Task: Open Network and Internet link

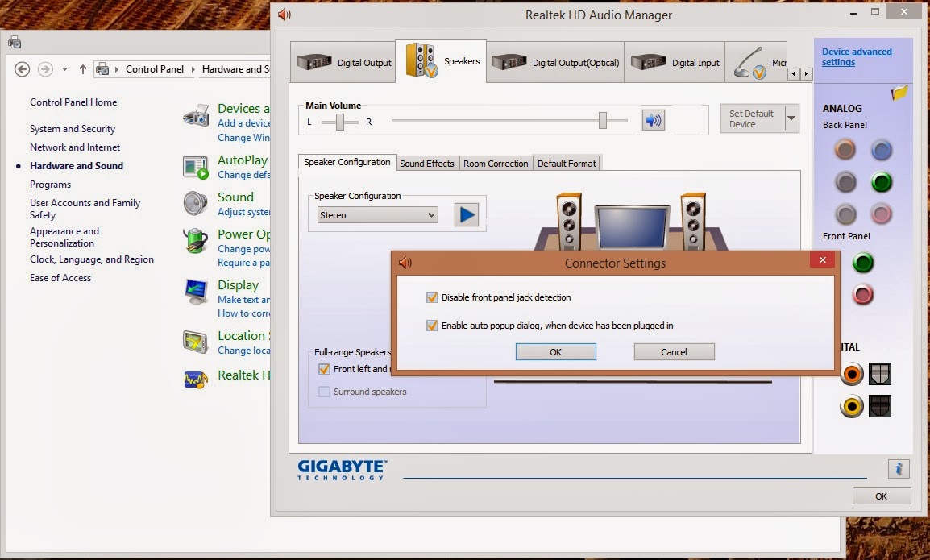Action: (75, 147)
